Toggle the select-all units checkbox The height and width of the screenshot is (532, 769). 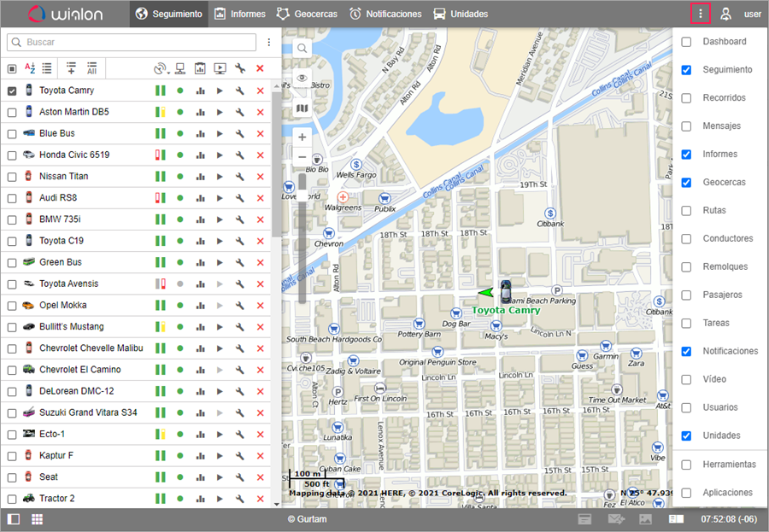12,68
